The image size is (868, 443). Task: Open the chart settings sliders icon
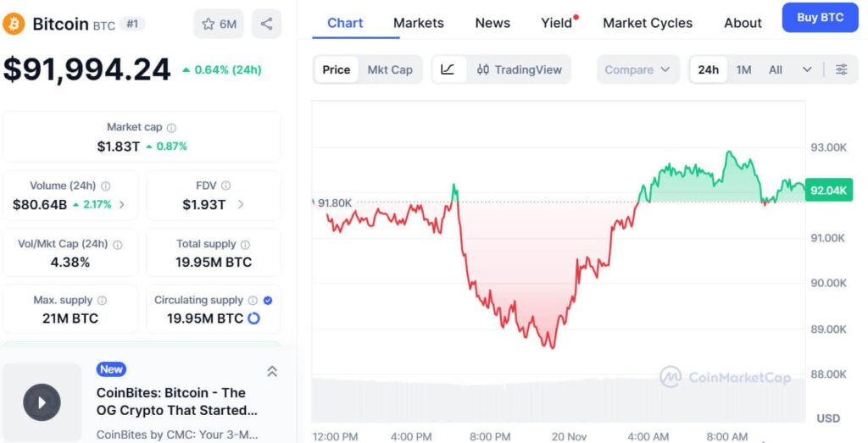coord(842,69)
